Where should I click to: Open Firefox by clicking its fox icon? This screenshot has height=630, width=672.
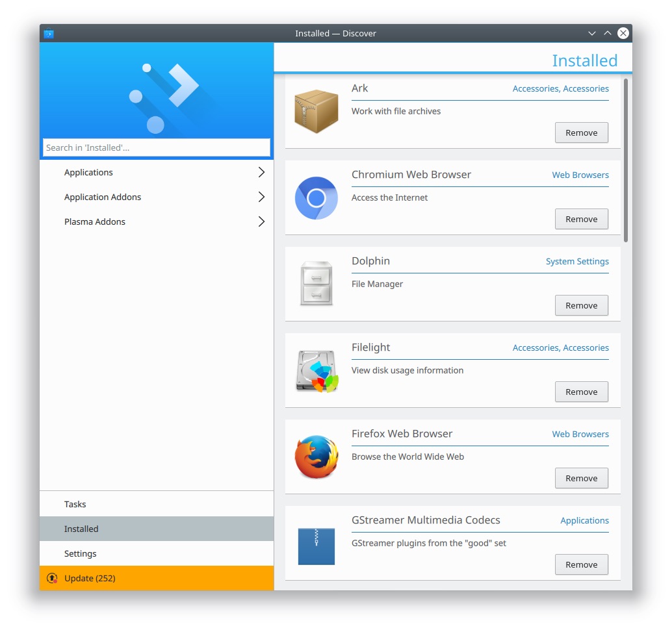coord(316,457)
